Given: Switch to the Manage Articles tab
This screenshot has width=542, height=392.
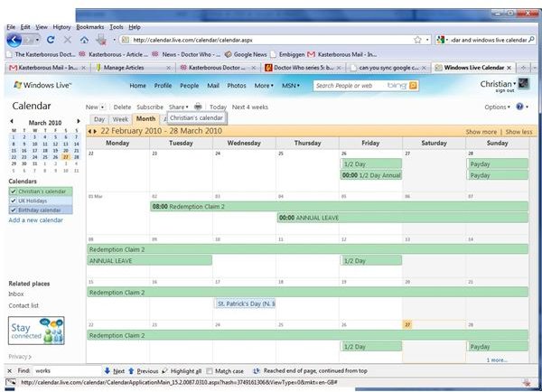Looking at the screenshot, I should 133,68.
